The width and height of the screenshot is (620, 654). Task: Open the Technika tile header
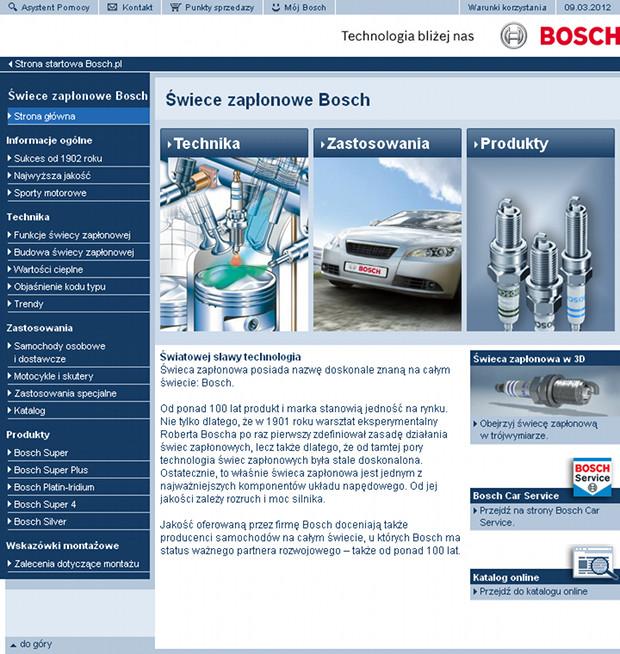[x=234, y=143]
